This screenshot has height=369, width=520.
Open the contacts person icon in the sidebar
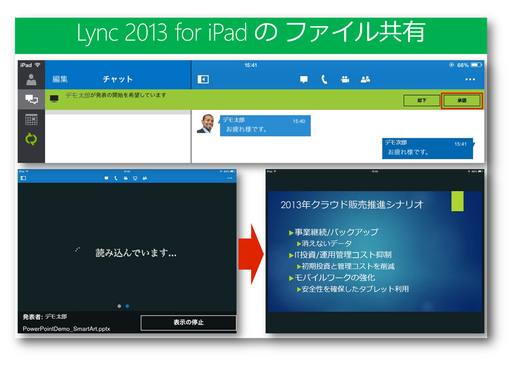click(31, 80)
